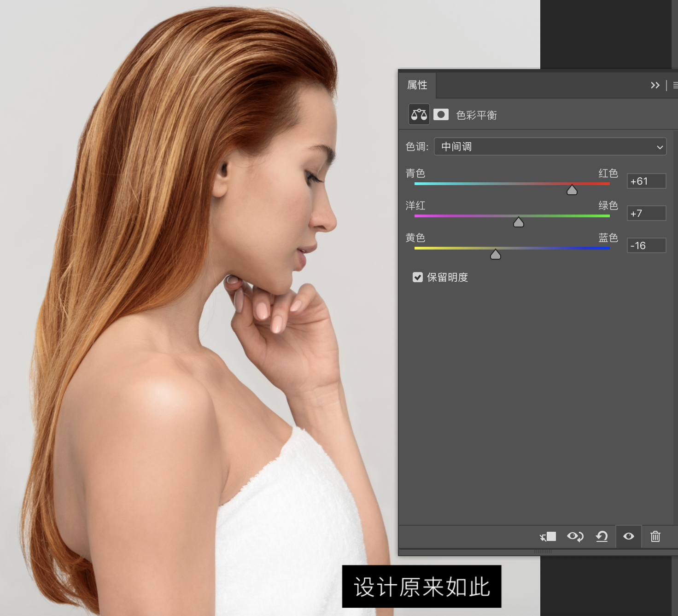This screenshot has width=678, height=616.
Task: Delete this adjustment layer
Action: pos(655,536)
